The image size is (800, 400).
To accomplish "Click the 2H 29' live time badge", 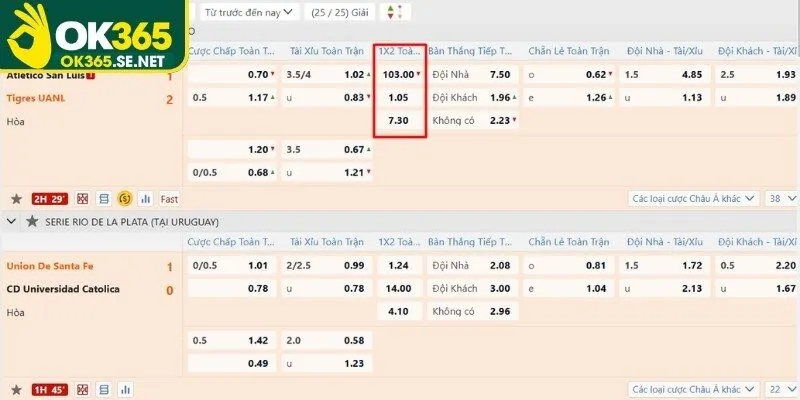I will [x=49, y=199].
